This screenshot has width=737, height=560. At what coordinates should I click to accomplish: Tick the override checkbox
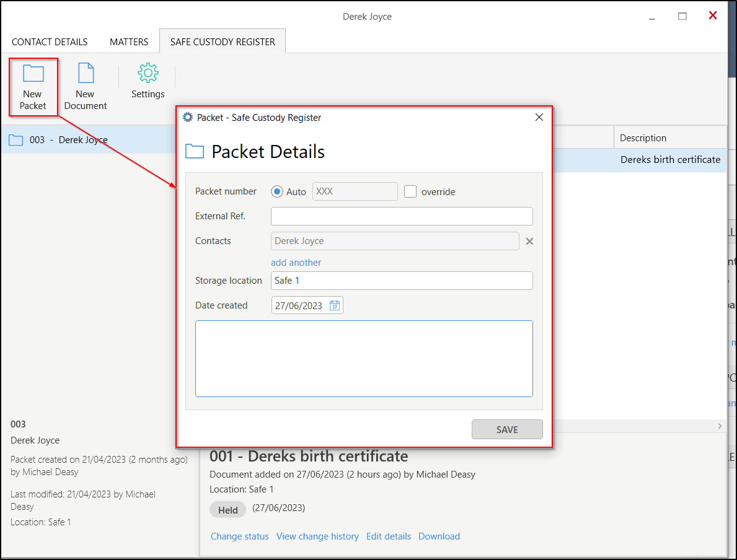(410, 191)
